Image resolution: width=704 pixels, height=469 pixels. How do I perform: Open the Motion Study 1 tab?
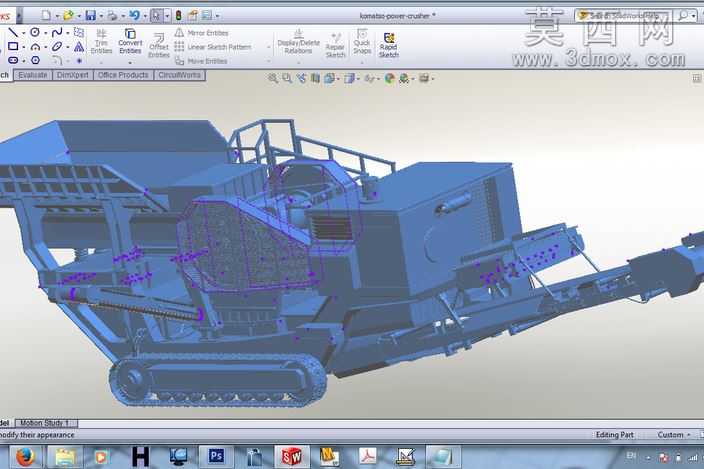(46, 423)
